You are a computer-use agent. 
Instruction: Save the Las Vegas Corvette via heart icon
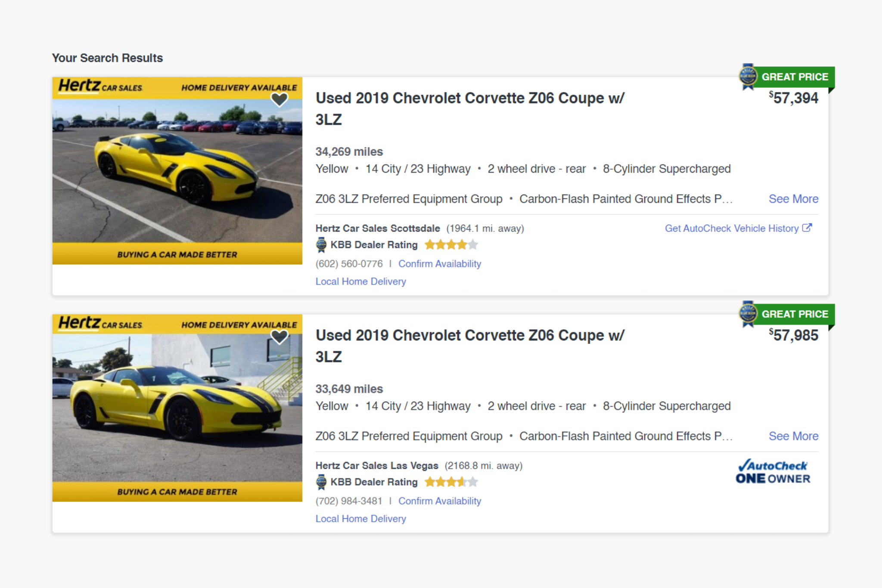coord(279,337)
